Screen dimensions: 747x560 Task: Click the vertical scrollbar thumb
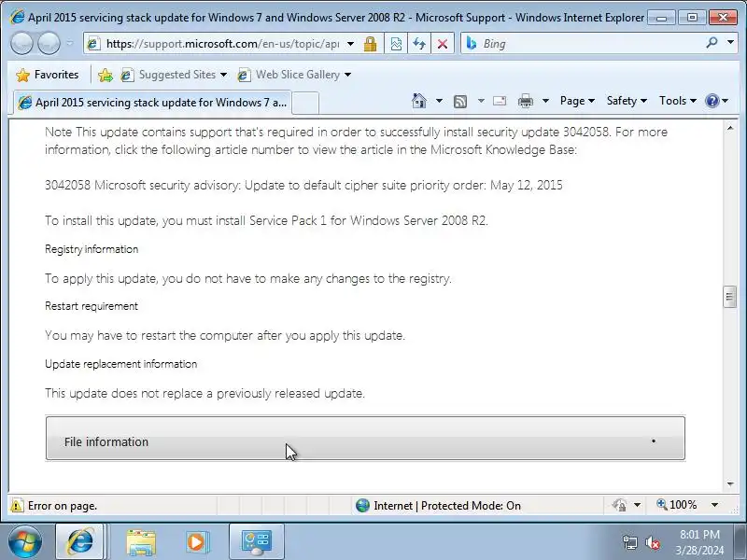click(x=729, y=297)
